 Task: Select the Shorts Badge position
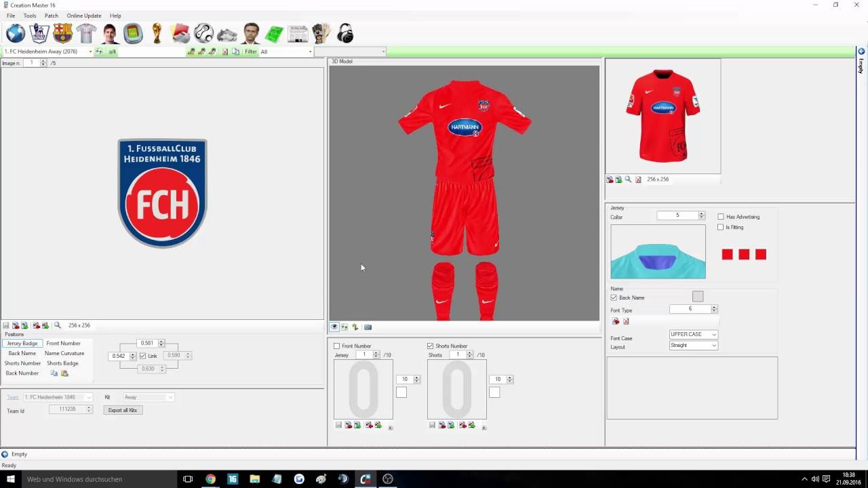coord(62,363)
